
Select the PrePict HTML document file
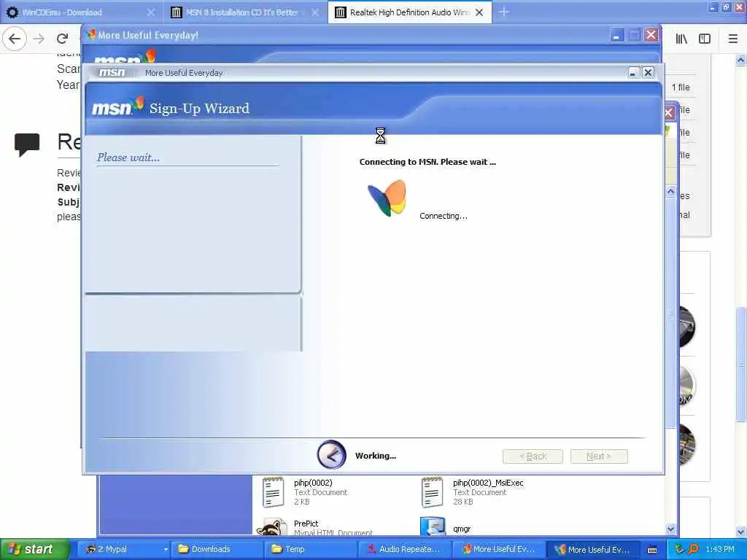click(x=317, y=526)
